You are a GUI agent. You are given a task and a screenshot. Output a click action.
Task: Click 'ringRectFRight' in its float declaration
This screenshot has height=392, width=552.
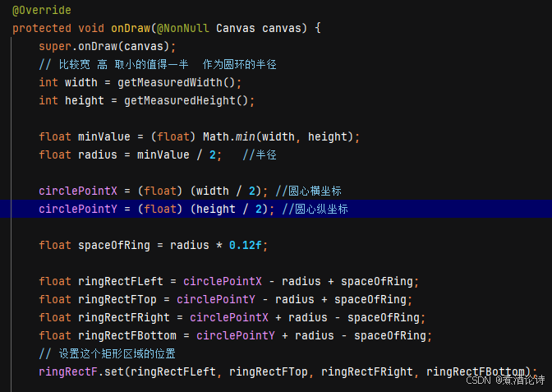(x=124, y=317)
